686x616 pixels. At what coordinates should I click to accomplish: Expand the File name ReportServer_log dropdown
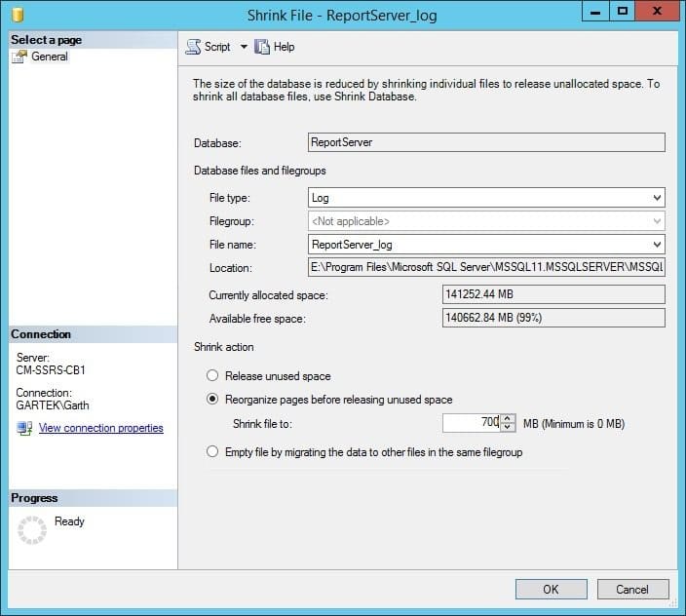[657, 245]
